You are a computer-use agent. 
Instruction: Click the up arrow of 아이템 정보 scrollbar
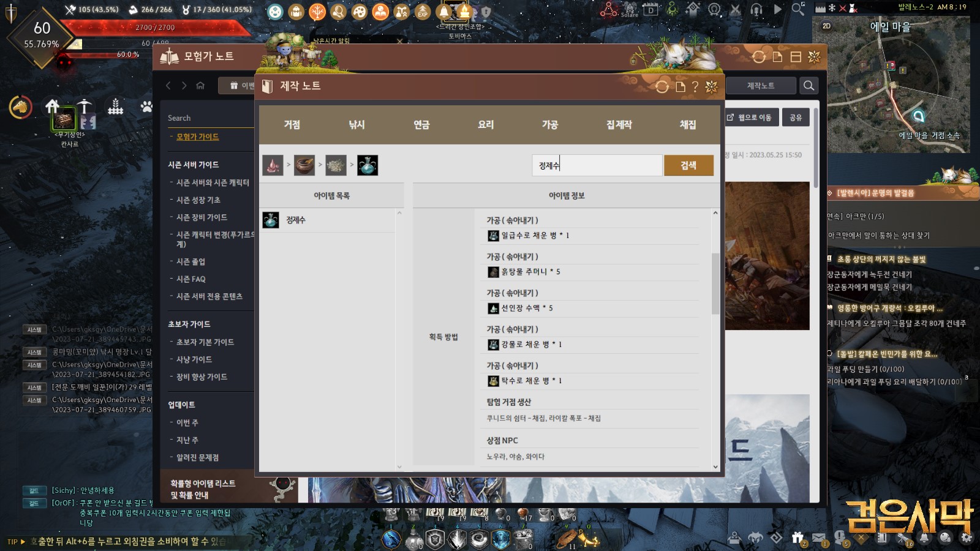pyautogui.click(x=715, y=213)
